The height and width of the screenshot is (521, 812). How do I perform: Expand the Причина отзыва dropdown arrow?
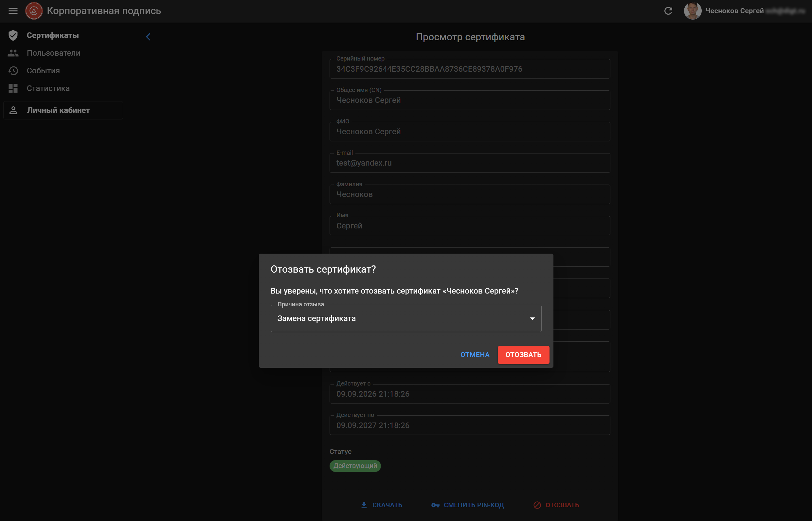coord(532,319)
